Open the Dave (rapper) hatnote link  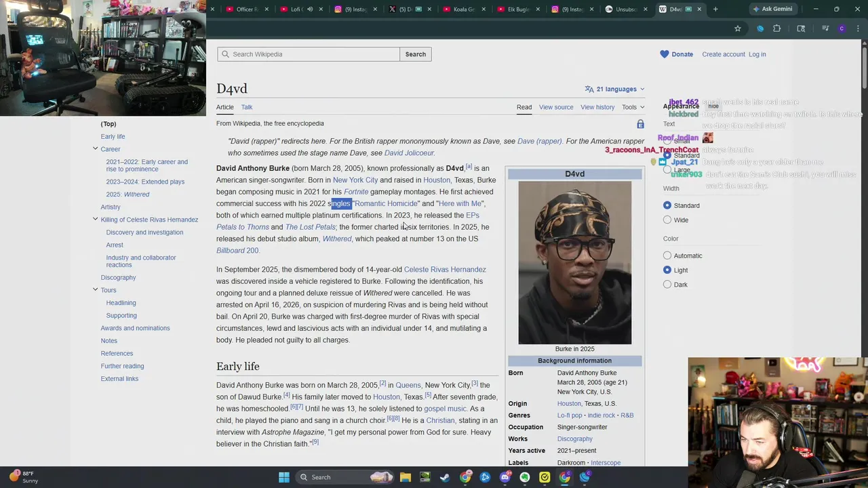540,141
